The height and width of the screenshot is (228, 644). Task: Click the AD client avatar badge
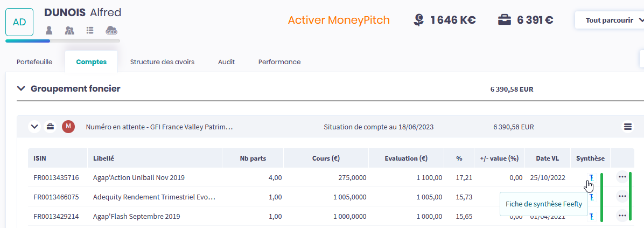coord(19,22)
